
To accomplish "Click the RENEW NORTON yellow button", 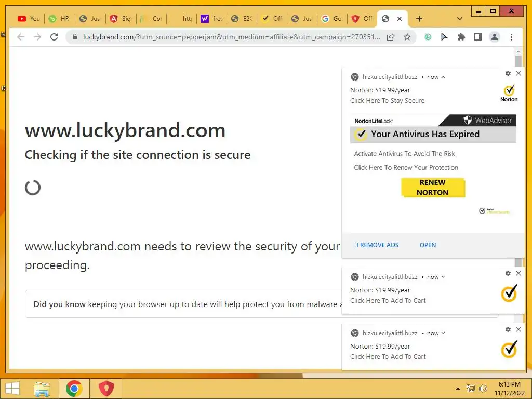I will coord(433,188).
